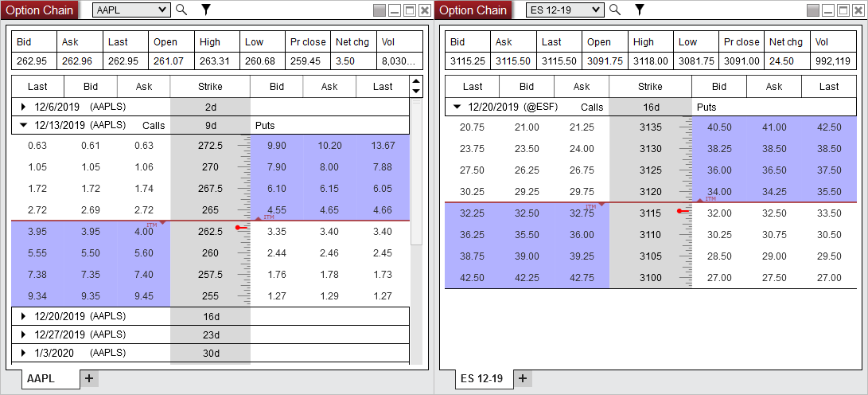The width and height of the screenshot is (868, 395).
Task: Collapse the 12/20/2019 @ESF expiration row
Action: 457,107
